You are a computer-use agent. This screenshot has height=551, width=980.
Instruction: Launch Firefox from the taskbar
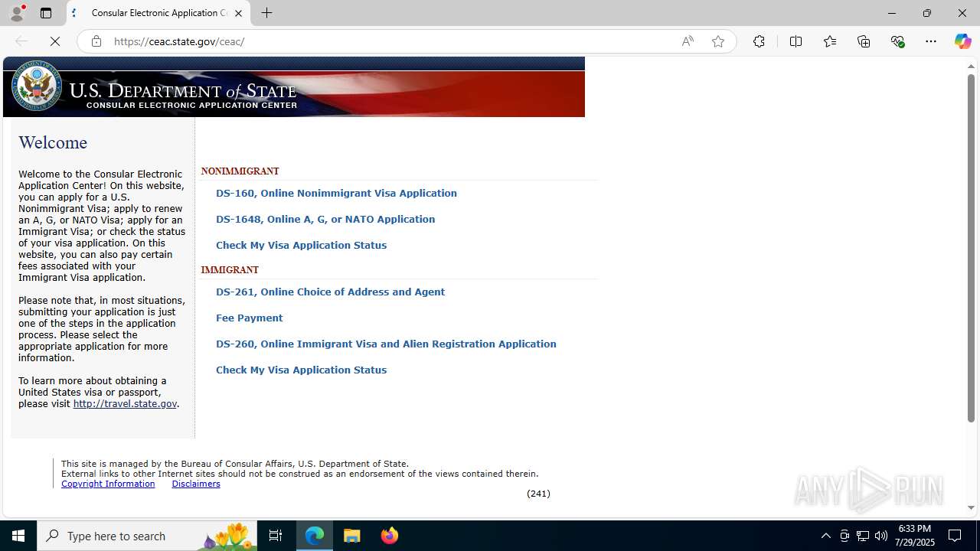tap(390, 536)
